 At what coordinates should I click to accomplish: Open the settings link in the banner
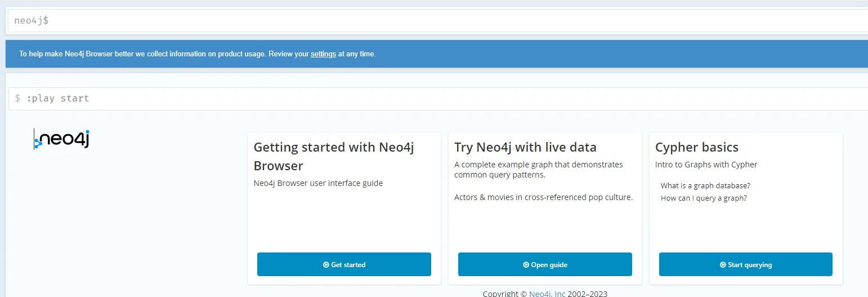point(323,54)
